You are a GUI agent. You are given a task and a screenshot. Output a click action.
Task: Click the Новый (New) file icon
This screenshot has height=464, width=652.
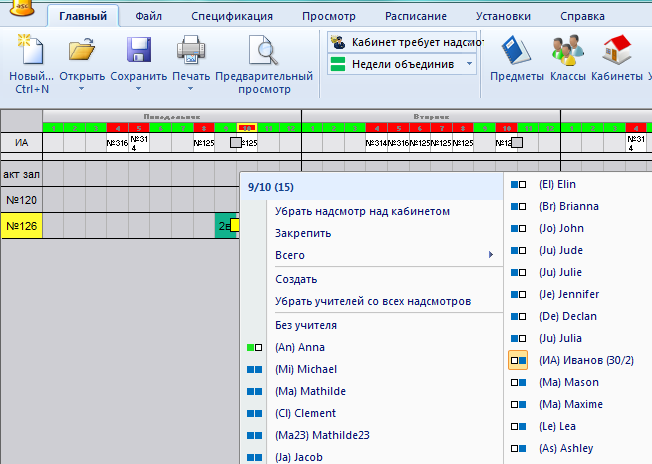pyautogui.click(x=28, y=50)
